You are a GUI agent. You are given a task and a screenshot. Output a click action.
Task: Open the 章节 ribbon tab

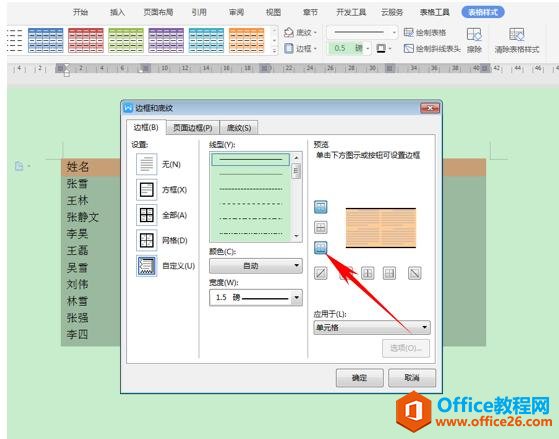(310, 12)
